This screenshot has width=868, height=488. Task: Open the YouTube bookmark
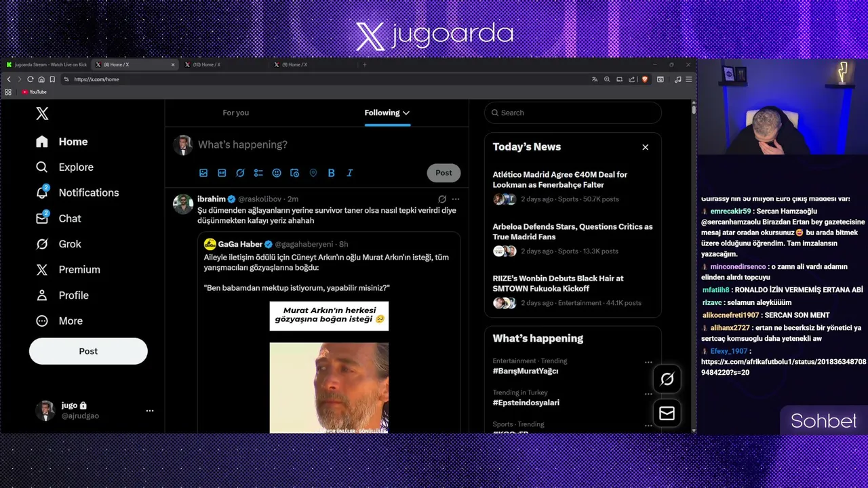pyautogui.click(x=34, y=92)
